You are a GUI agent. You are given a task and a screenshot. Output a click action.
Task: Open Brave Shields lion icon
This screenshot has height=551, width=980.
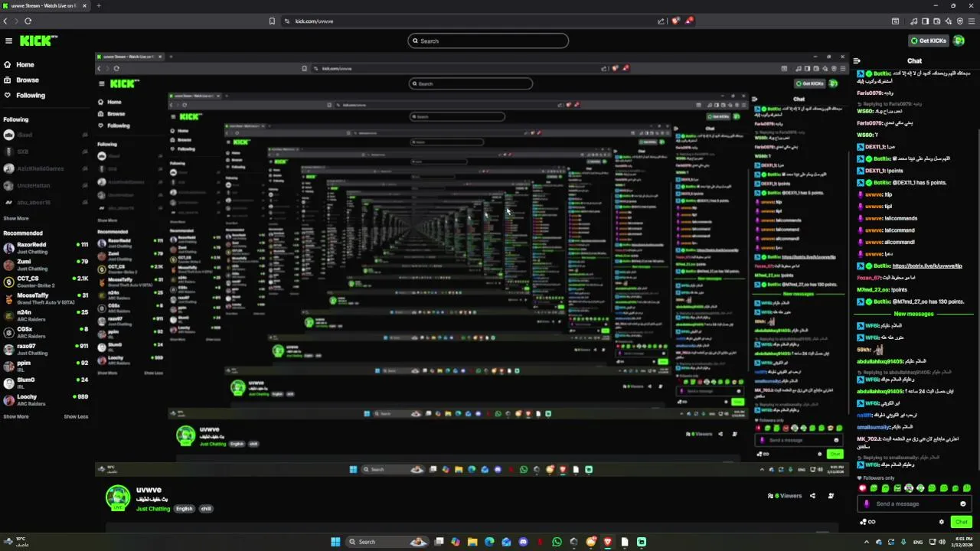(675, 21)
